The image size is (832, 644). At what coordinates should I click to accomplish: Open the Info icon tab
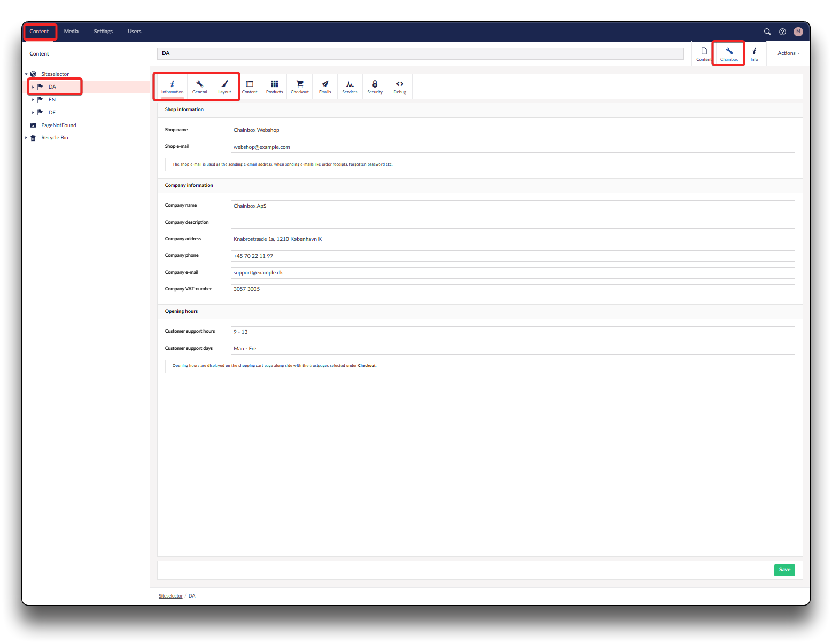click(x=754, y=54)
